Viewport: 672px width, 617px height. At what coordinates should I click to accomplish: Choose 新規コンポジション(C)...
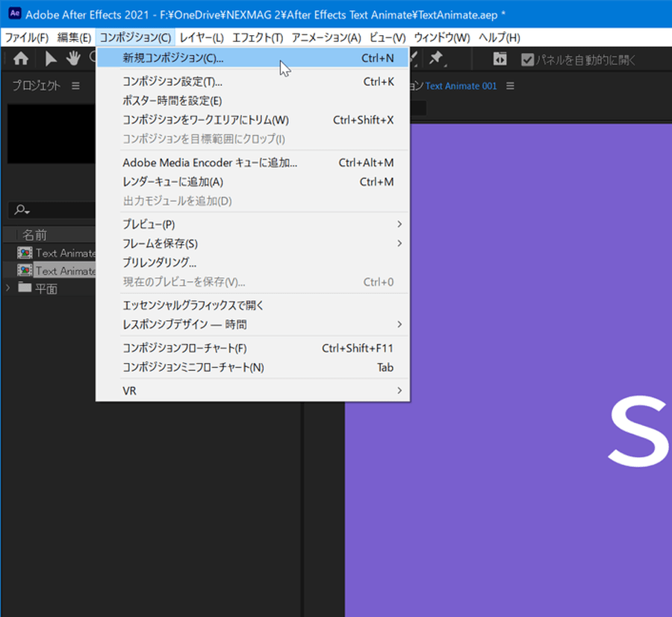[x=253, y=57]
